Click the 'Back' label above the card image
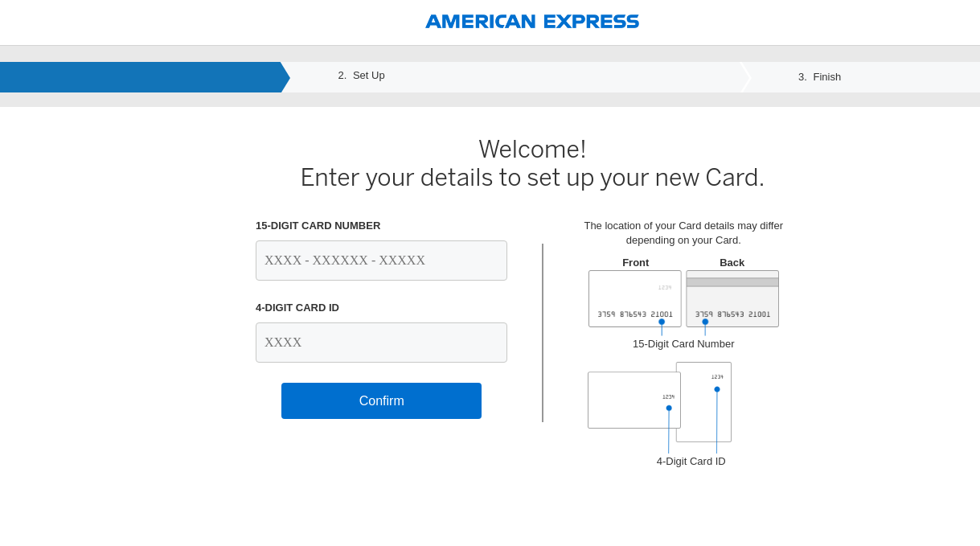Viewport: 980px width, 546px height. tap(732, 262)
